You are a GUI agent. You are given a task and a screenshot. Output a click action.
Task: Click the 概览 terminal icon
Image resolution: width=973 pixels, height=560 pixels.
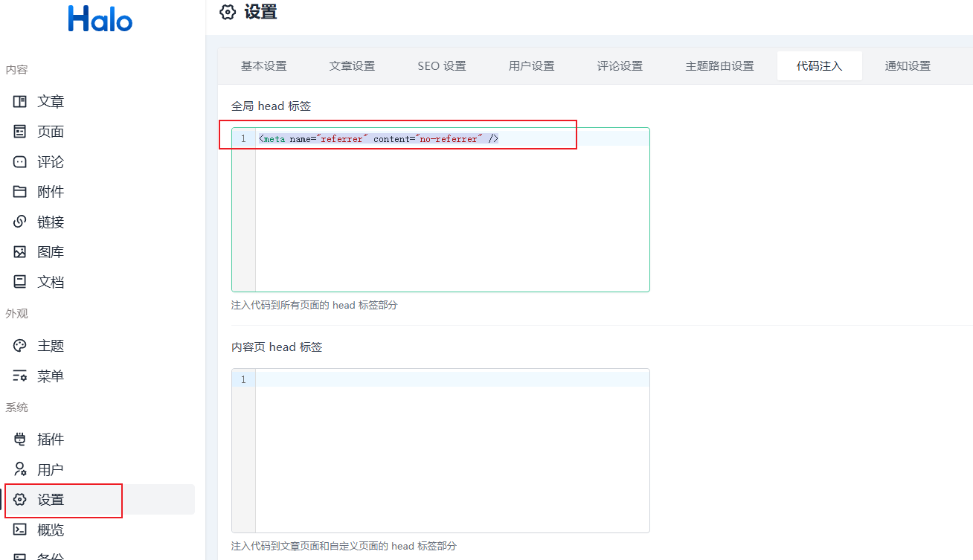coord(20,530)
